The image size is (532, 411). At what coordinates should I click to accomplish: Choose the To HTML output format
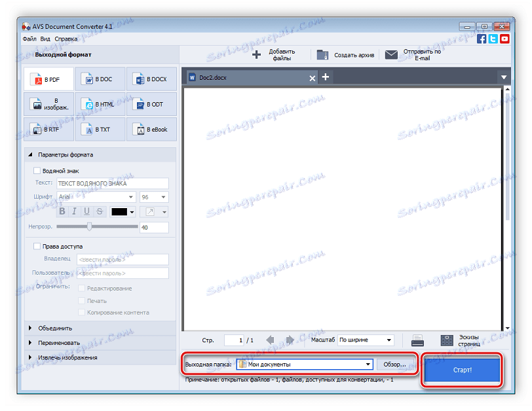[100, 104]
